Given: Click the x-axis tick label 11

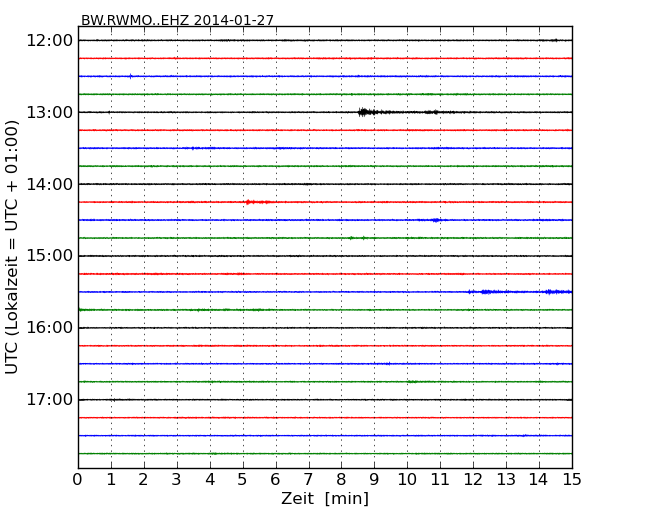Looking at the screenshot, I should coord(440,480).
